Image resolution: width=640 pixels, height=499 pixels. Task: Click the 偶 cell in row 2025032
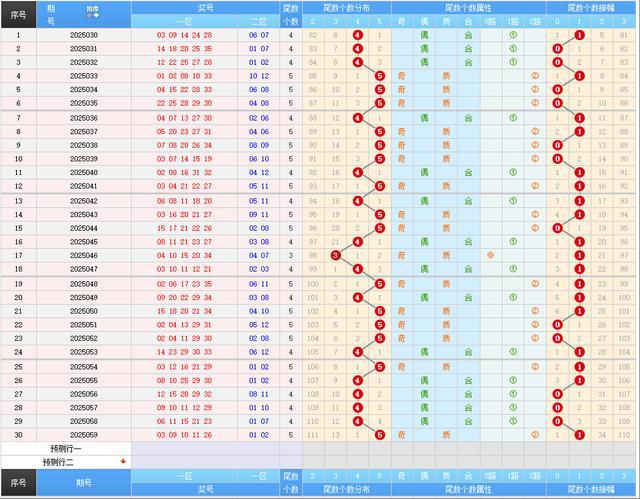pos(424,62)
